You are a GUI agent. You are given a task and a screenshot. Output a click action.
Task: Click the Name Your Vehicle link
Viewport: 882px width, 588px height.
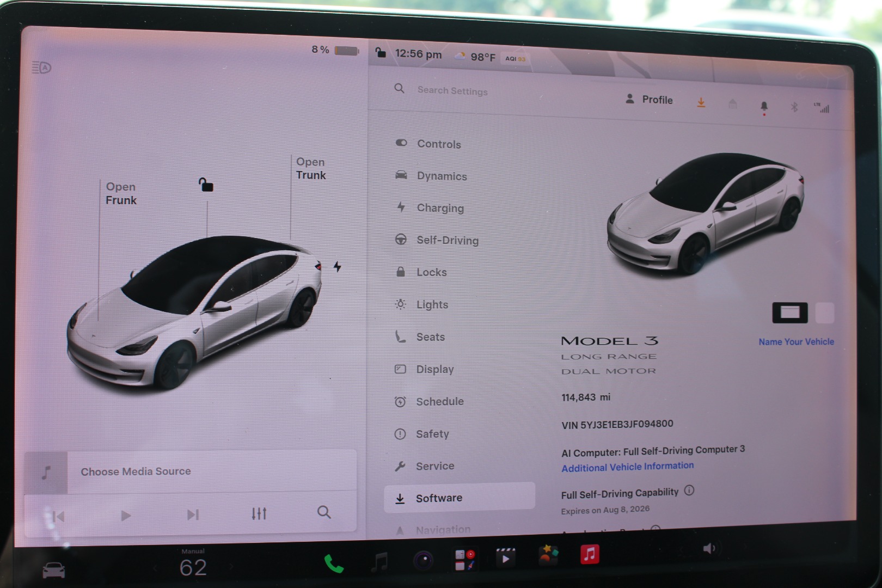coord(797,342)
